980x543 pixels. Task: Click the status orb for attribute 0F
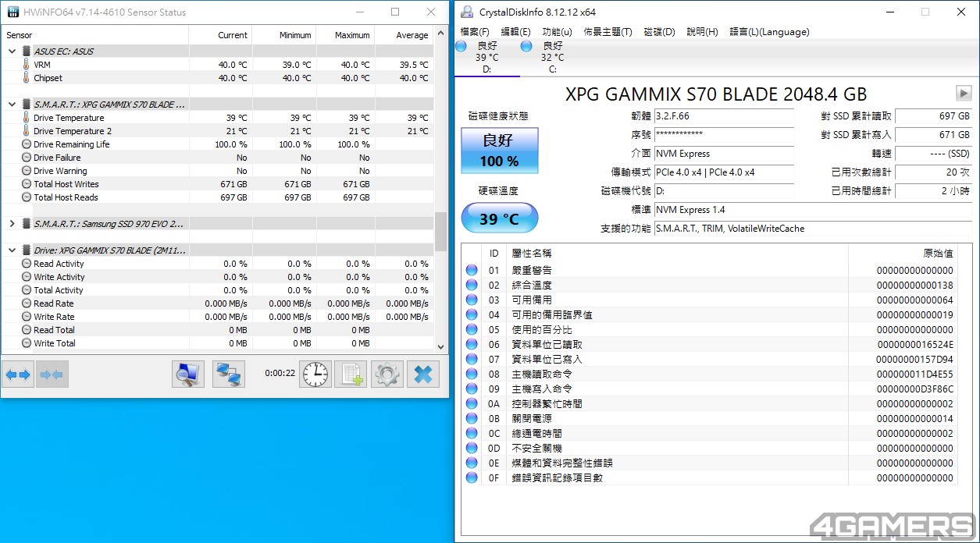pos(472,477)
